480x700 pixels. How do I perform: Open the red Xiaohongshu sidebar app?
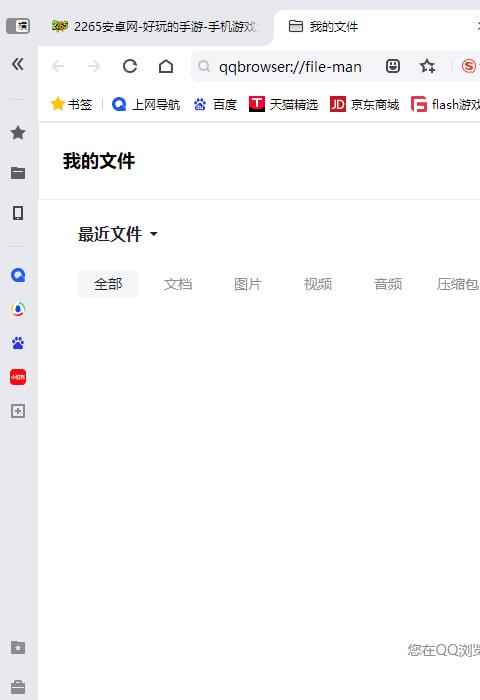click(x=18, y=377)
